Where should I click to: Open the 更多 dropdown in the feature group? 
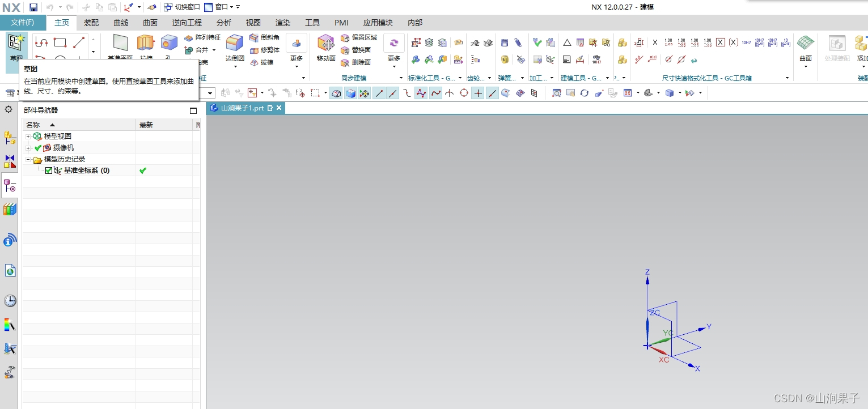297,52
